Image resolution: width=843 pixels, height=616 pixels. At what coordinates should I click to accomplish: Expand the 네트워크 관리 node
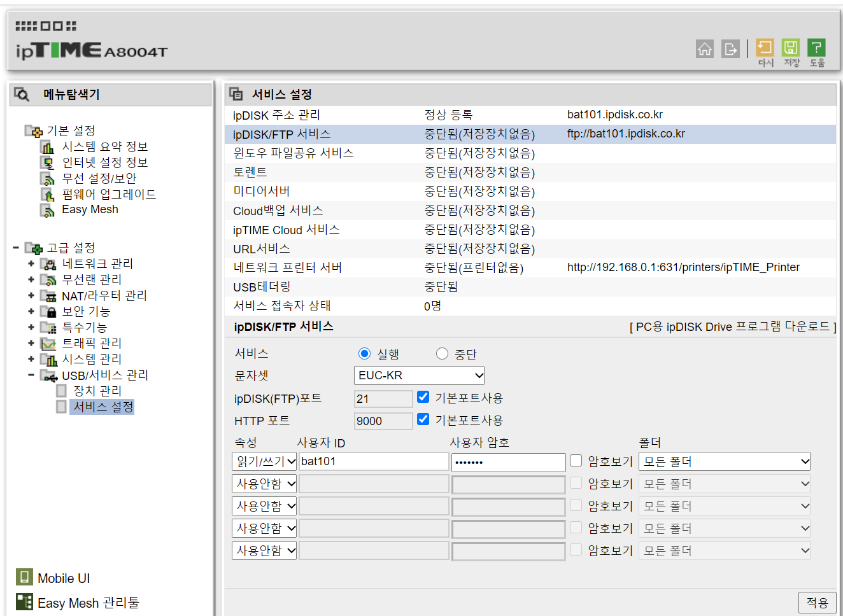point(31,263)
